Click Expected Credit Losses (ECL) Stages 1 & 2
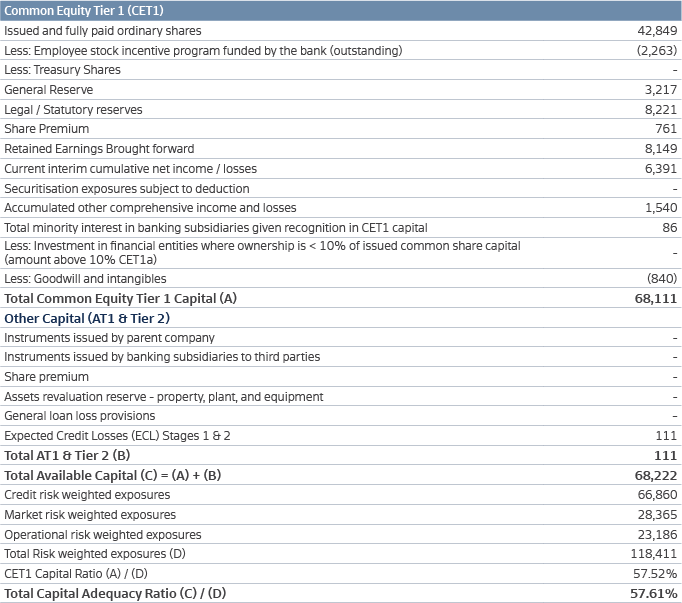The width and height of the screenshot is (682, 603). click(117, 435)
